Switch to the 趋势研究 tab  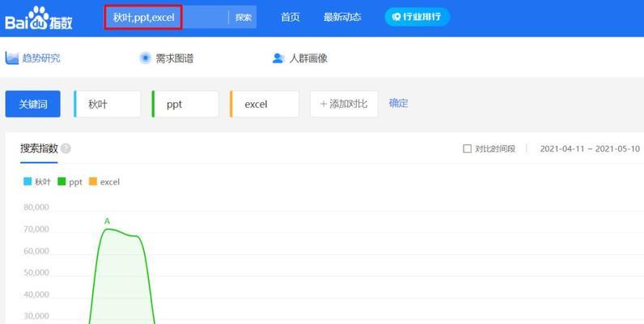click(x=33, y=58)
